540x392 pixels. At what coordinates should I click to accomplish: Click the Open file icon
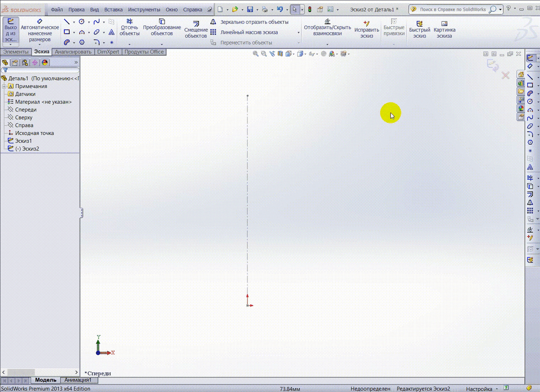point(234,9)
